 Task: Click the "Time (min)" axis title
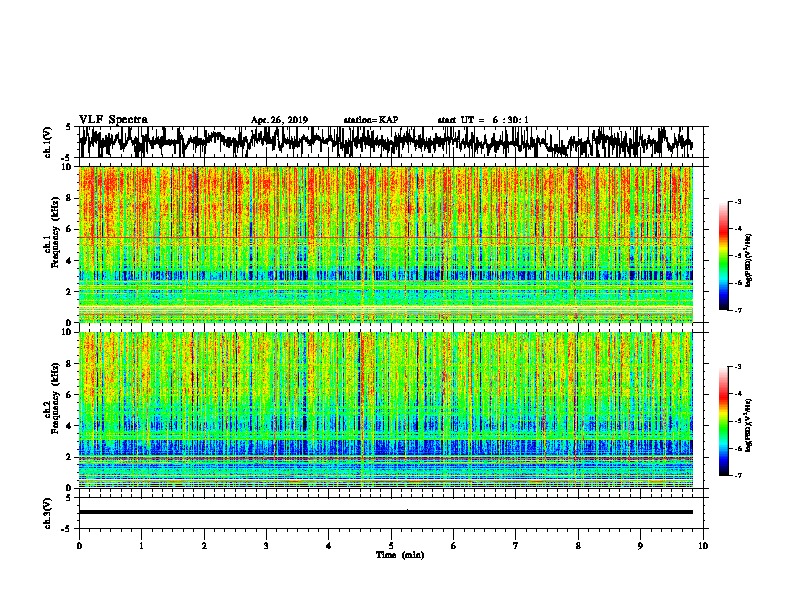coord(400,555)
